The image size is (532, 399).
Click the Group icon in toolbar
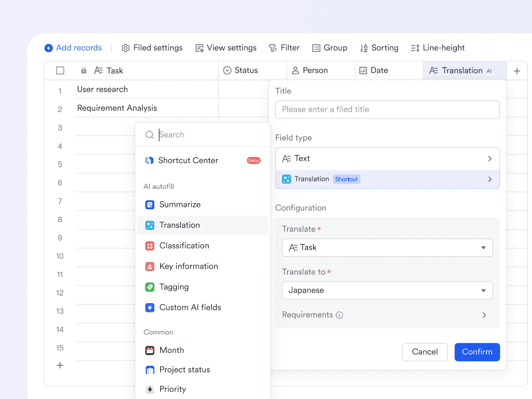[316, 48]
